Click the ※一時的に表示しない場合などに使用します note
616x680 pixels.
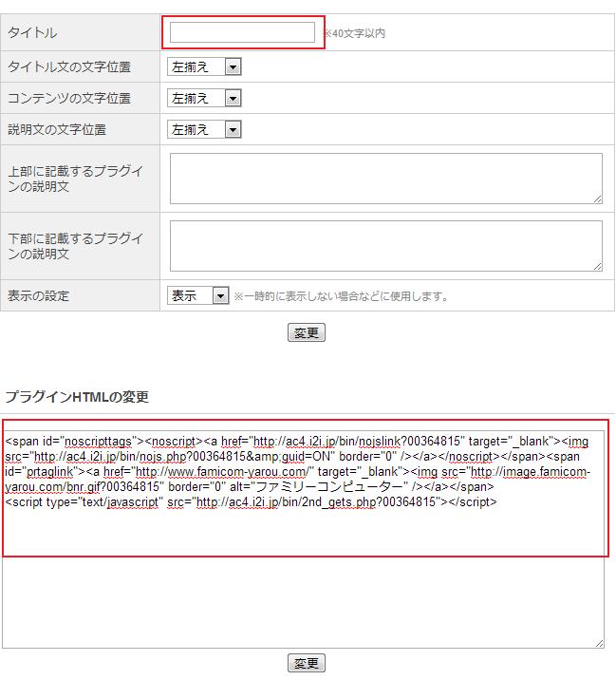pyautogui.click(x=341, y=296)
